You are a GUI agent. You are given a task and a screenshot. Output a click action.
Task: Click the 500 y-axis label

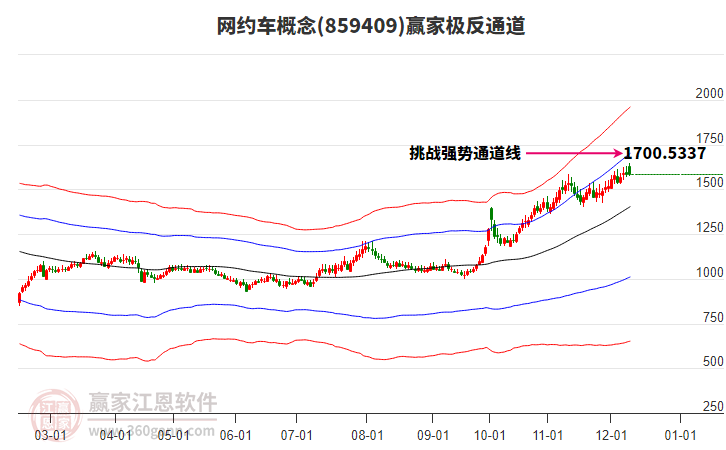click(713, 362)
